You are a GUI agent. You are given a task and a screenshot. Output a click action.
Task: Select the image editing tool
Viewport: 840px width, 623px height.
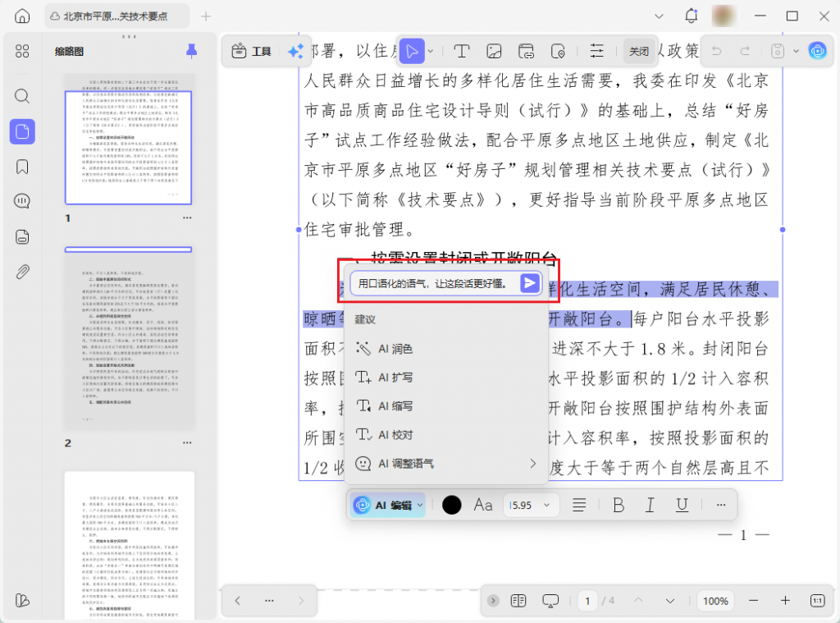pos(494,51)
